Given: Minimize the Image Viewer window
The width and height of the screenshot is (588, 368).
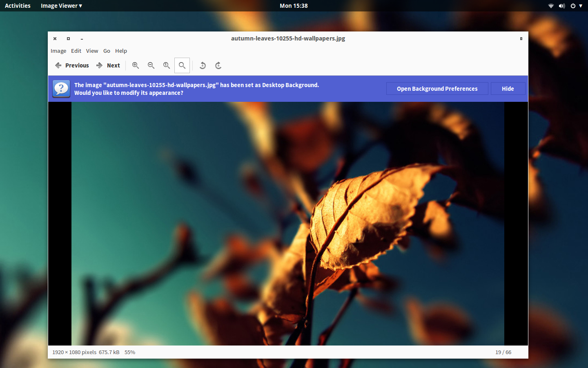Looking at the screenshot, I should [x=82, y=38].
